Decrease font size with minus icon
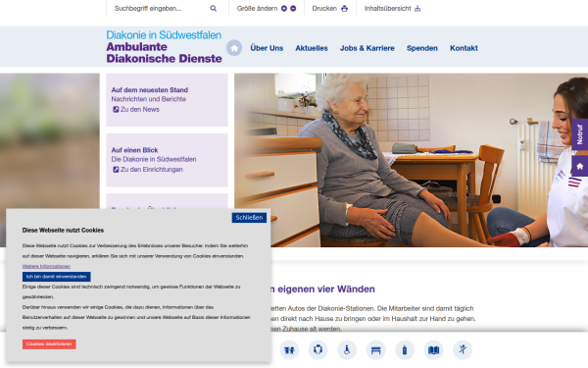Viewport: 588px width, 368px height. coord(293,8)
